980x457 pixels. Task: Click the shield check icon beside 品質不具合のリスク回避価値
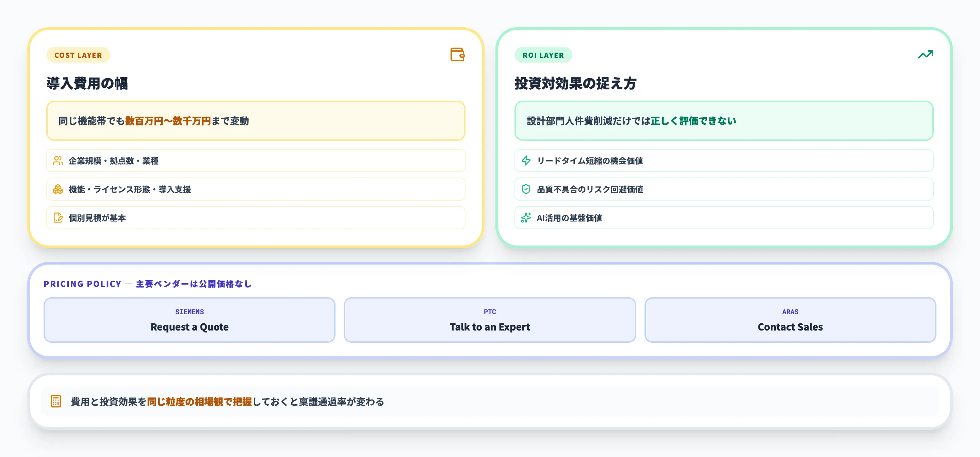[526, 189]
